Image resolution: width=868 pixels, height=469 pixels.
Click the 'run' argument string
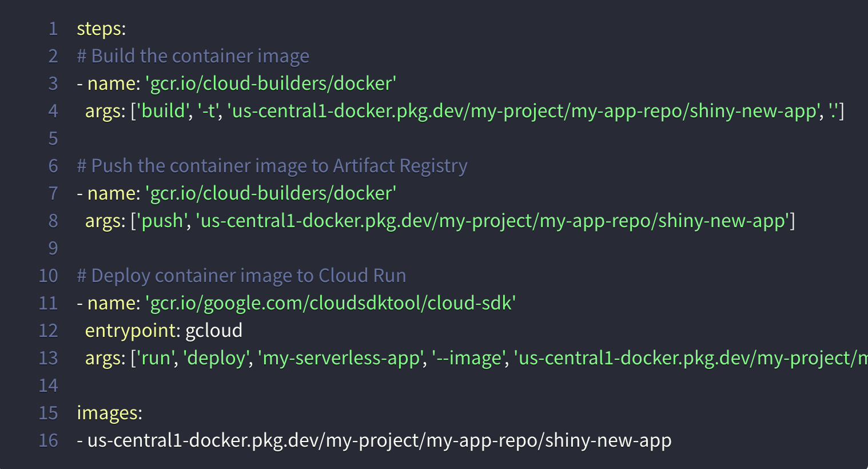click(156, 358)
